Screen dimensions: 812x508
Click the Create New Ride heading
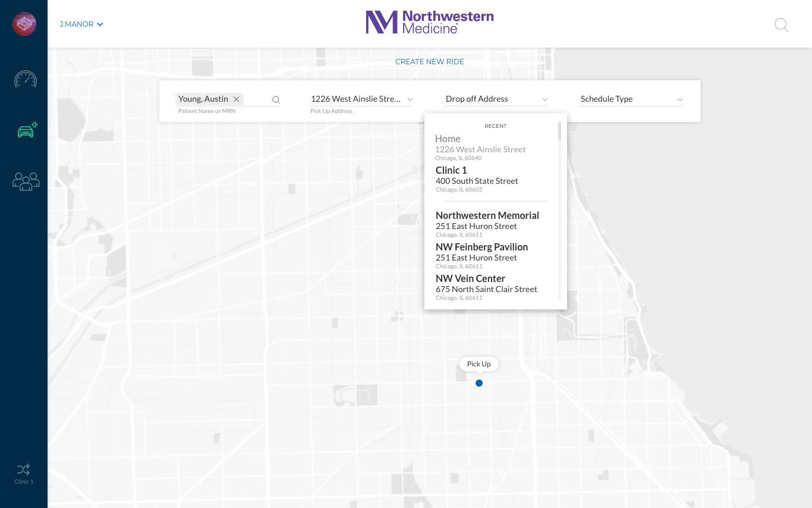(429, 62)
